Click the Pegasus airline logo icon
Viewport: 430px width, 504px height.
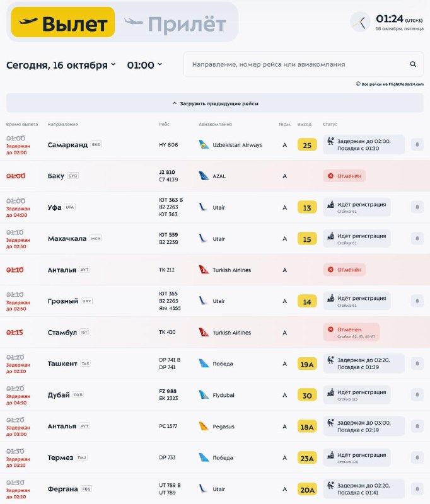point(204,427)
